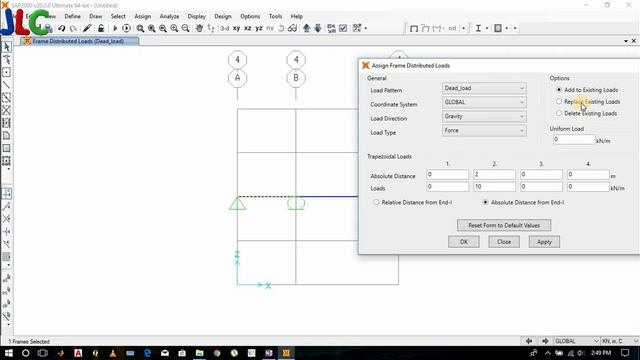Open GLOBAL dropdown in status bar

click(576, 341)
